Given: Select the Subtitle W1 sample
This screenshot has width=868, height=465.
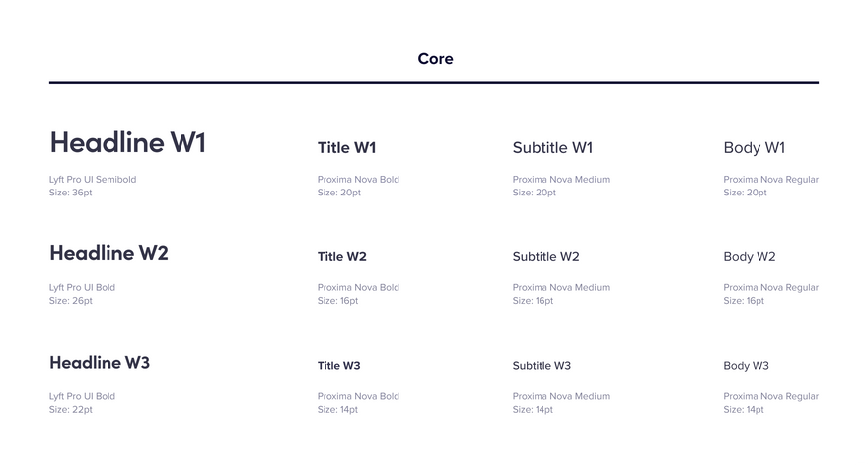Looking at the screenshot, I should pyautogui.click(x=552, y=147).
